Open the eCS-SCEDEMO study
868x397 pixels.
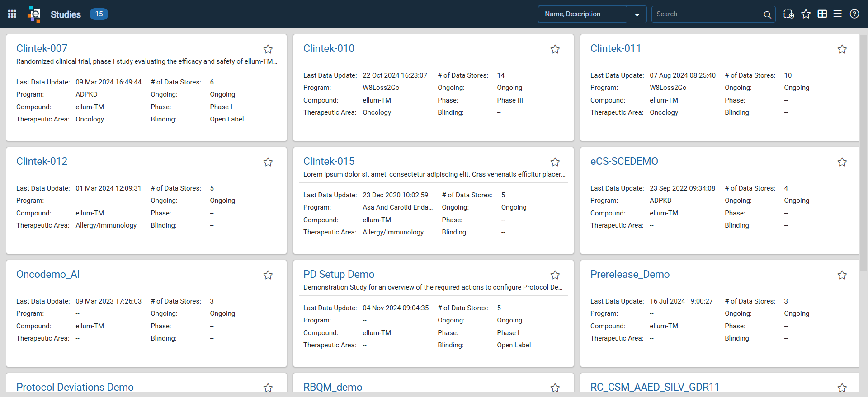point(624,161)
